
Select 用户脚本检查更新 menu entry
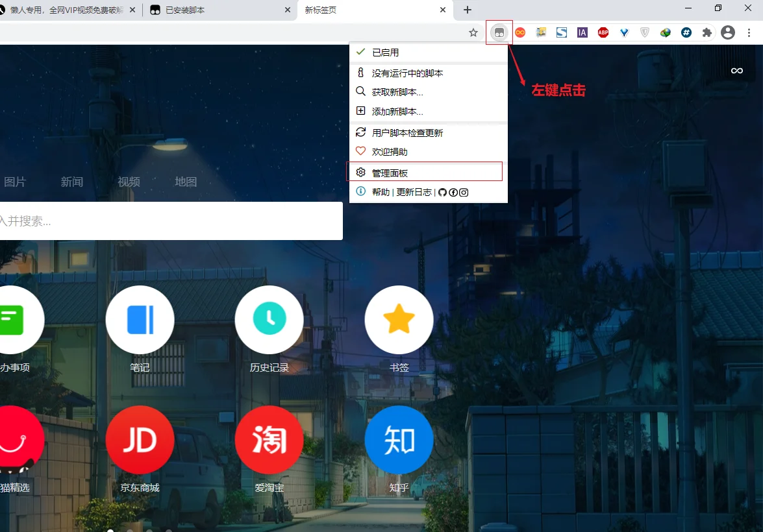[x=428, y=133]
